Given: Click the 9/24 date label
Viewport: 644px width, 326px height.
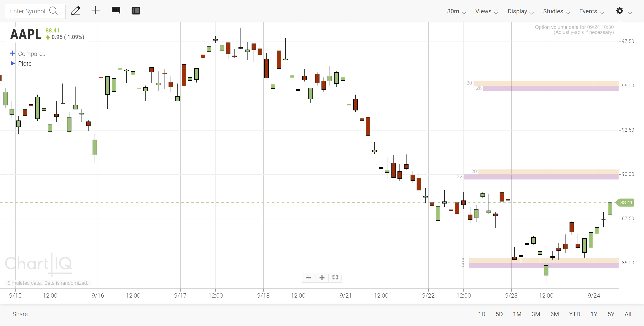Looking at the screenshot, I should point(594,296).
